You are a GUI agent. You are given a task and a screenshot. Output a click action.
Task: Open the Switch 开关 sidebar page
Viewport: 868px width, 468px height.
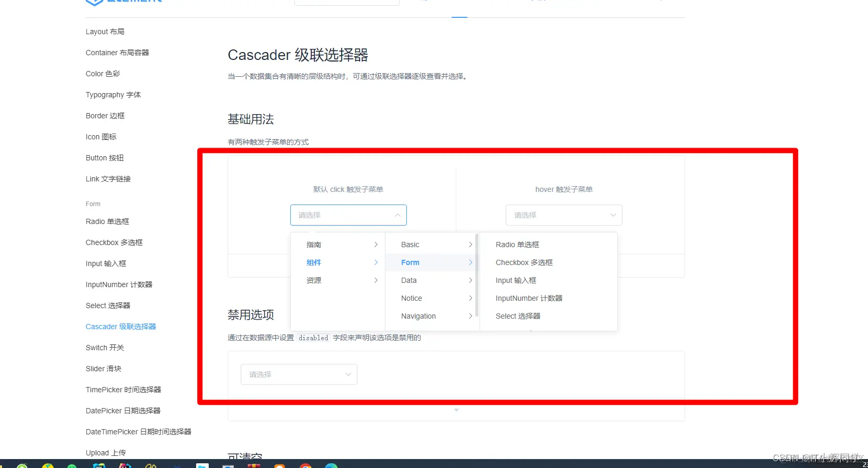(105, 348)
